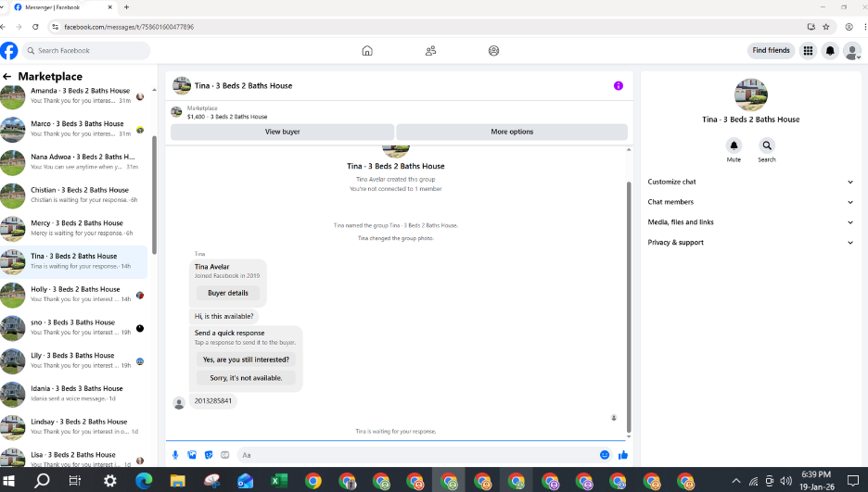Screen dimensions: 868x492
Task: Open Task View from taskbar
Action: [75, 480]
